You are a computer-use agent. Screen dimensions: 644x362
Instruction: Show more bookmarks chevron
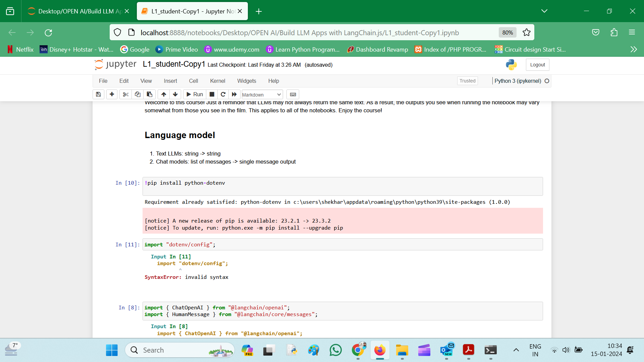(x=633, y=49)
